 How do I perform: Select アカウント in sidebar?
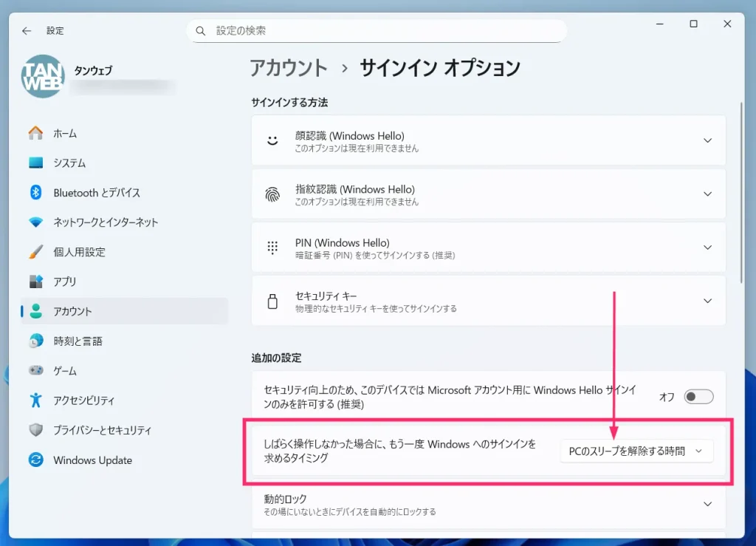124,311
